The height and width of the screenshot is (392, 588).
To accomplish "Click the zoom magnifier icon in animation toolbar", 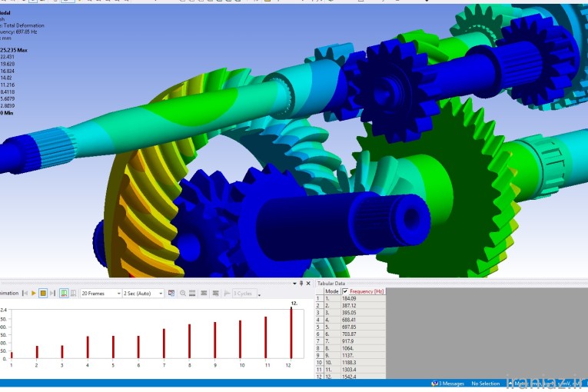I will pos(182,293).
